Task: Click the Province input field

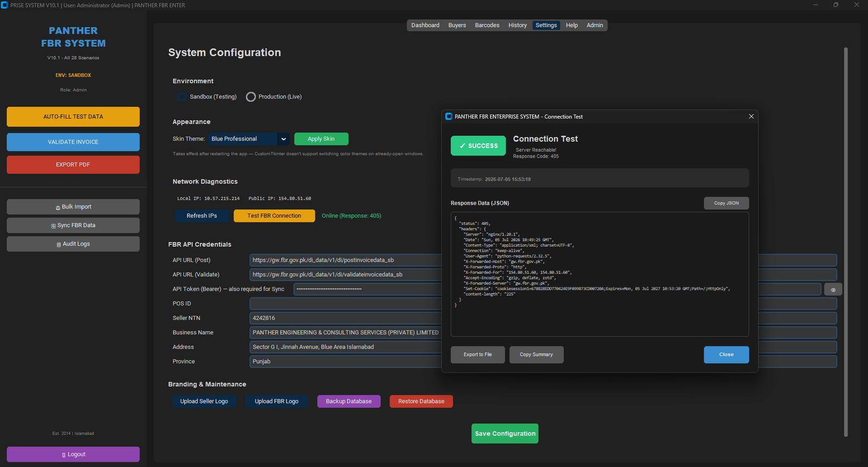Action: [543, 362]
